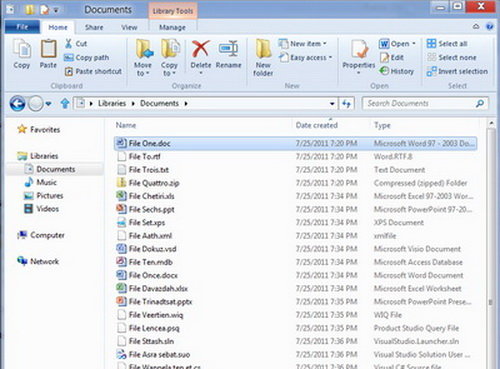
Task: Click the Help question mark icon
Action: [x=489, y=27]
